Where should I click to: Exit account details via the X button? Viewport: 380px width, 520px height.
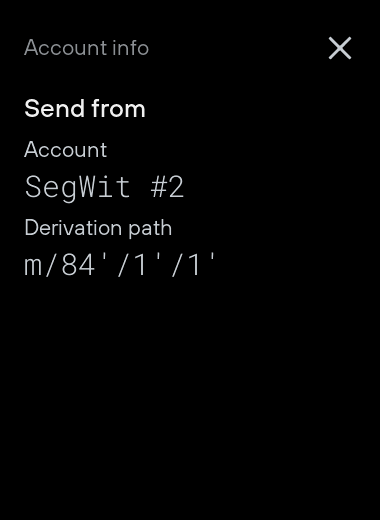(340, 48)
